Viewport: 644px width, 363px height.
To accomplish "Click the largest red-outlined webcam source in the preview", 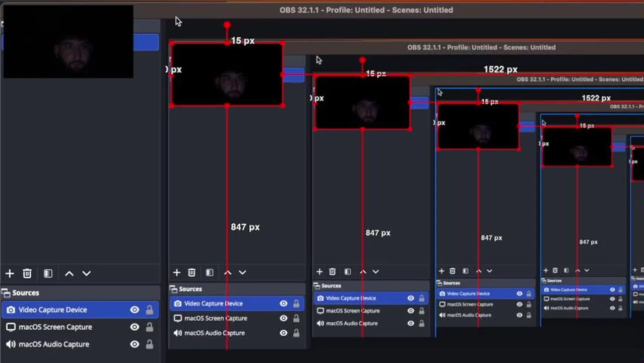I will point(227,75).
